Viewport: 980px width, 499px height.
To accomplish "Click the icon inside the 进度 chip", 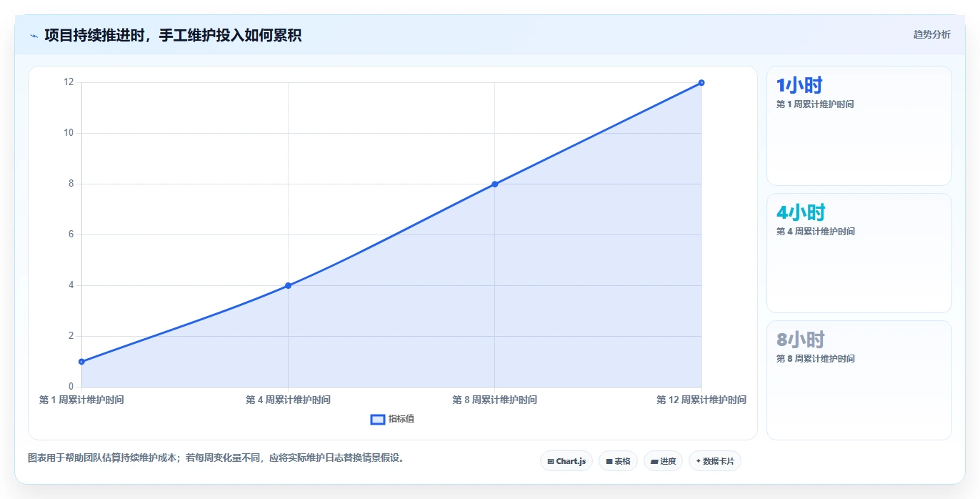I will point(654,462).
